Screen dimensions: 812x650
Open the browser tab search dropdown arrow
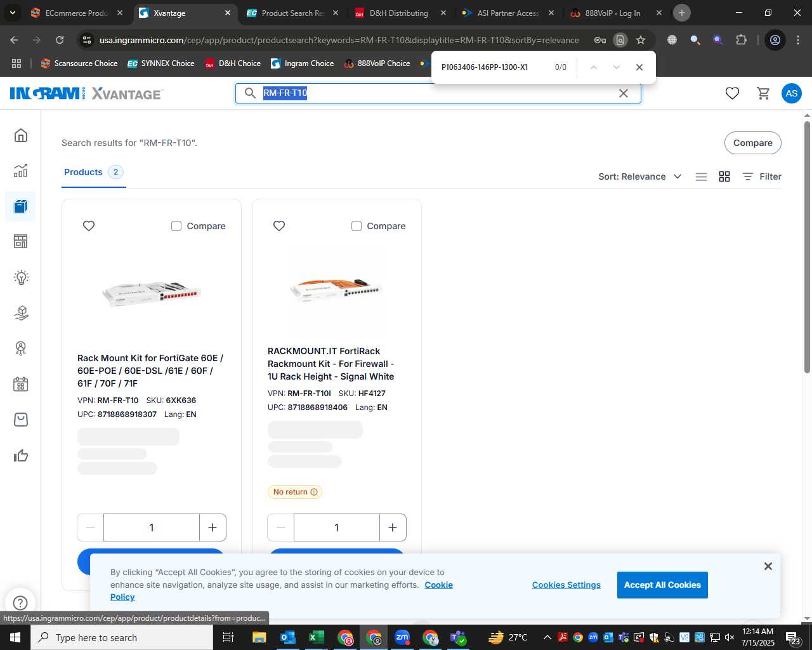(x=12, y=13)
